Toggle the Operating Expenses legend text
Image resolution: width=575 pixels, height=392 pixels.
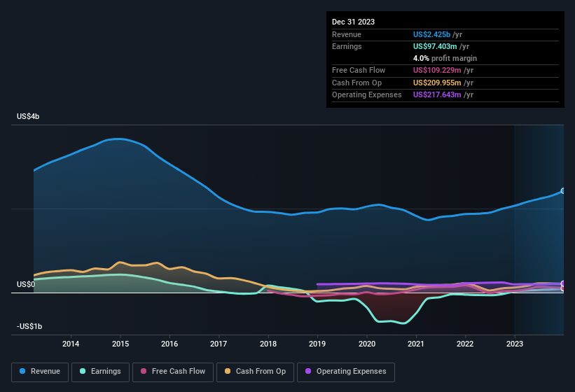351,371
